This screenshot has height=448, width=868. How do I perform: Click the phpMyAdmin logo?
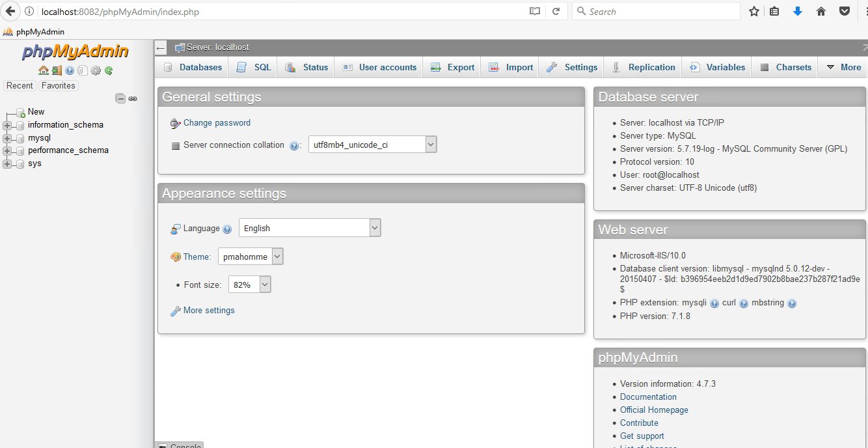pyautogui.click(x=75, y=51)
